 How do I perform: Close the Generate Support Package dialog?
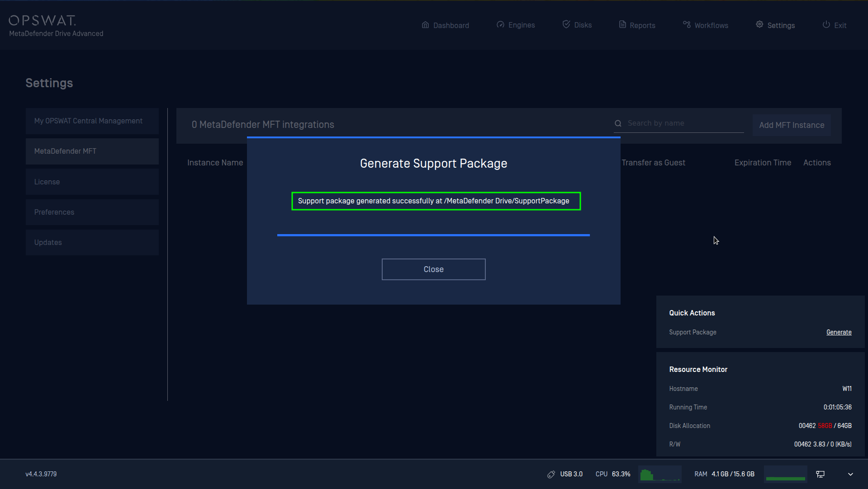[433, 269]
